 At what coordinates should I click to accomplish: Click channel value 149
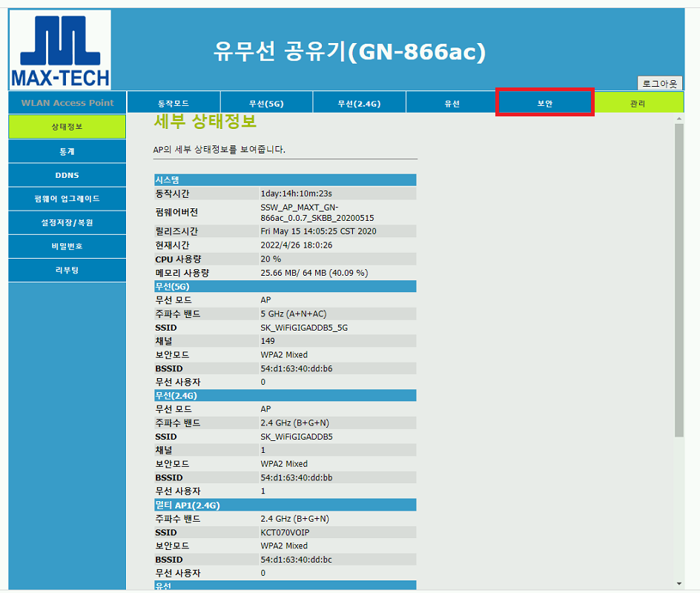268,341
